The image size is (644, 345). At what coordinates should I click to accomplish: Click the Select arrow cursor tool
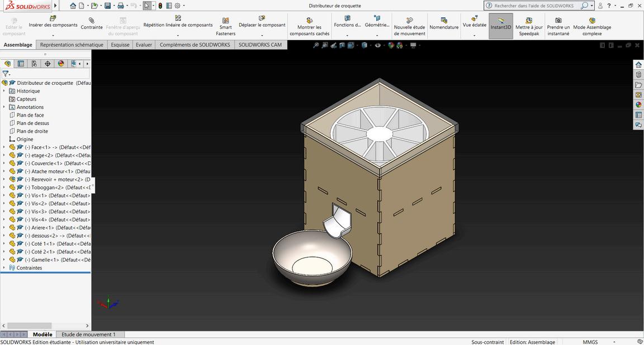pyautogui.click(x=146, y=6)
